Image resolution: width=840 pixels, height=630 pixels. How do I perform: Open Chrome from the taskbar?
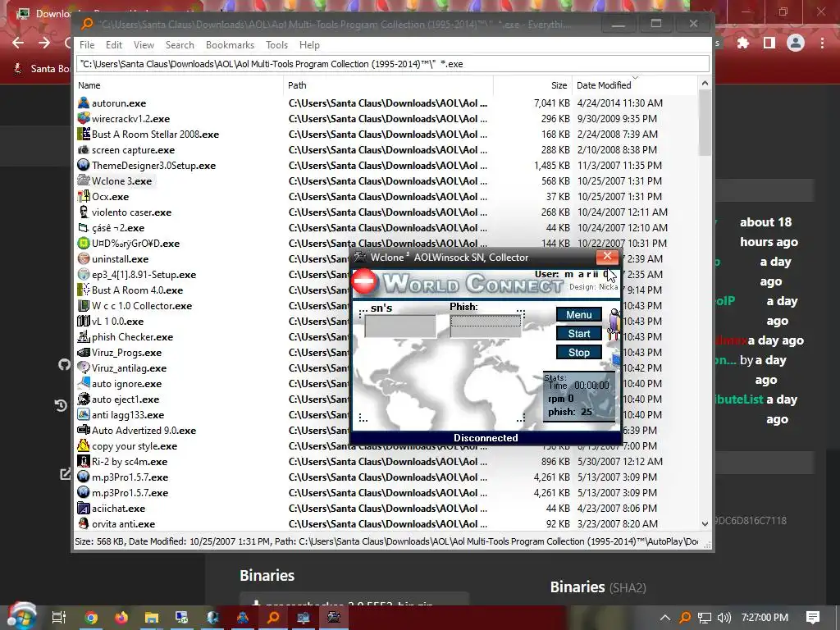coord(92,618)
